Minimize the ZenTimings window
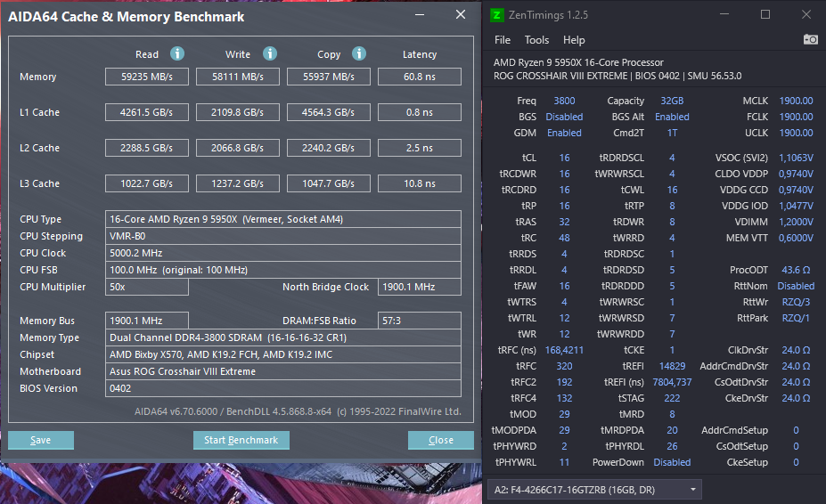Image resolution: width=826 pixels, height=504 pixels. pyautogui.click(x=724, y=15)
